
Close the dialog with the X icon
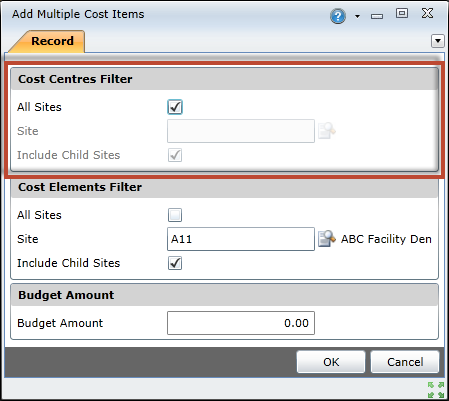427,13
